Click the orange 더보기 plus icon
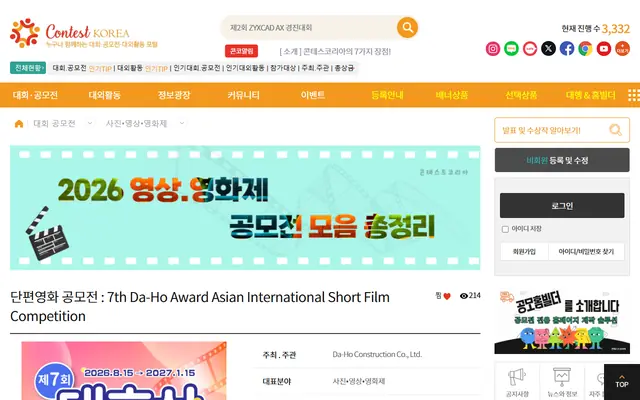This screenshot has height=400, width=640. coord(622,49)
